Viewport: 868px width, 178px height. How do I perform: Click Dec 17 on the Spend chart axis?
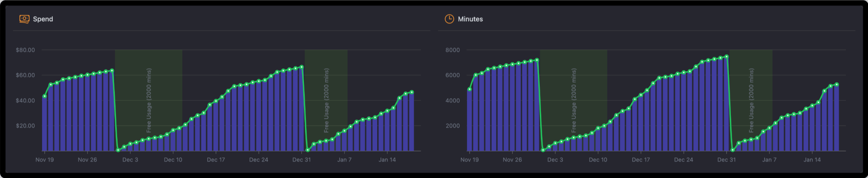pyautogui.click(x=216, y=160)
